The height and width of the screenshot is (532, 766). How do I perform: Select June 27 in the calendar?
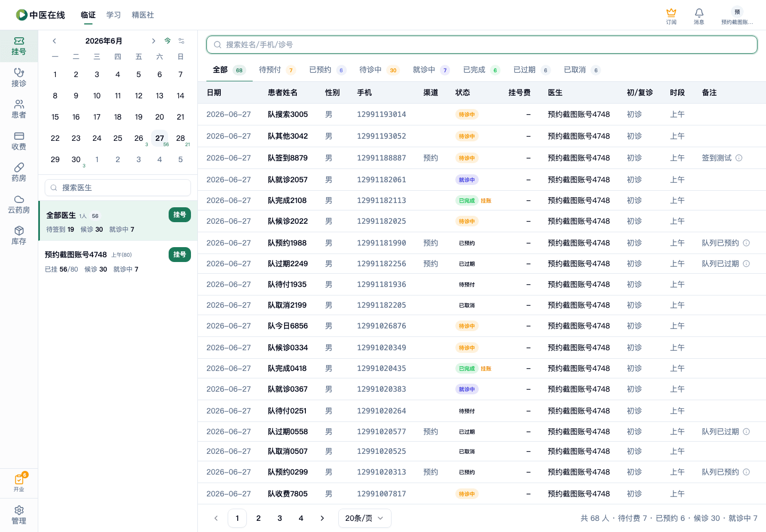[160, 138]
